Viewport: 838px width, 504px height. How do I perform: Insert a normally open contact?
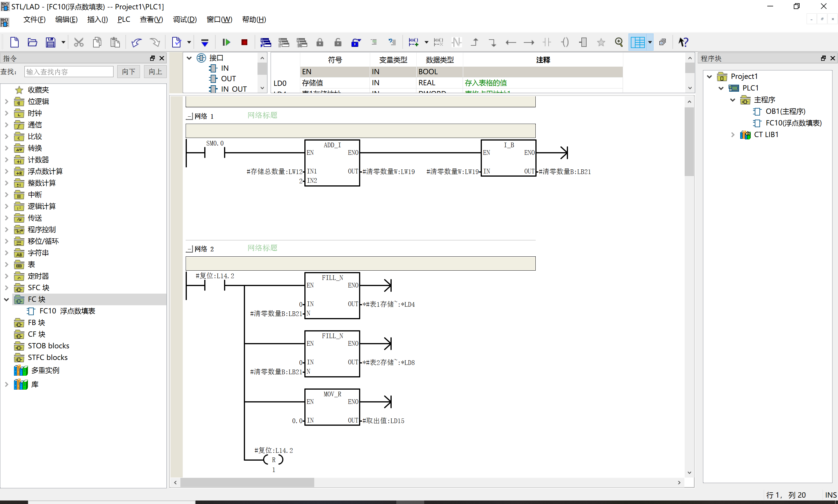(x=547, y=42)
